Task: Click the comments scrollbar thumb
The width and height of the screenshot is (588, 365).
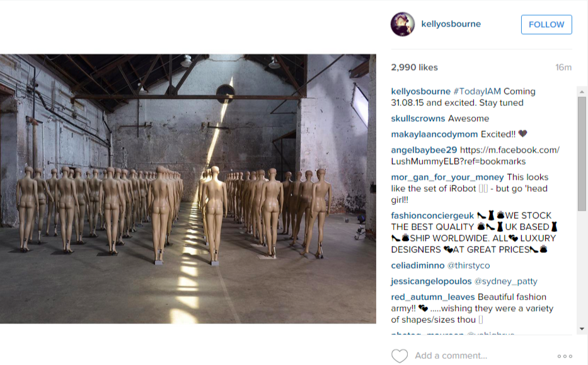Action: click(582, 153)
